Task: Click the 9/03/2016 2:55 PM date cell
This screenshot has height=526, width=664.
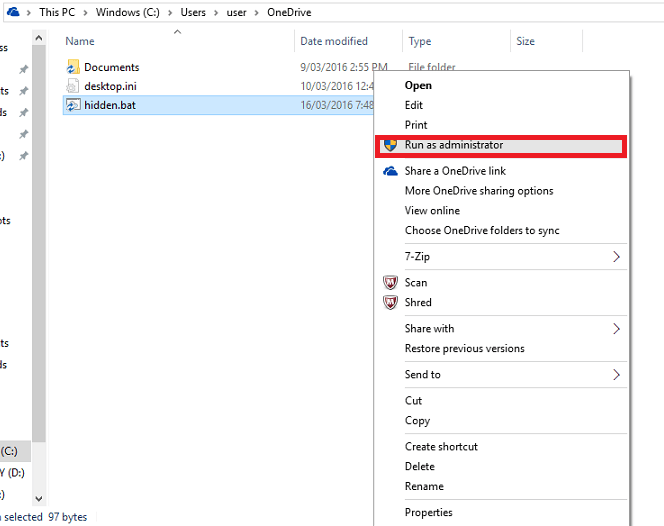Action: coord(343,67)
